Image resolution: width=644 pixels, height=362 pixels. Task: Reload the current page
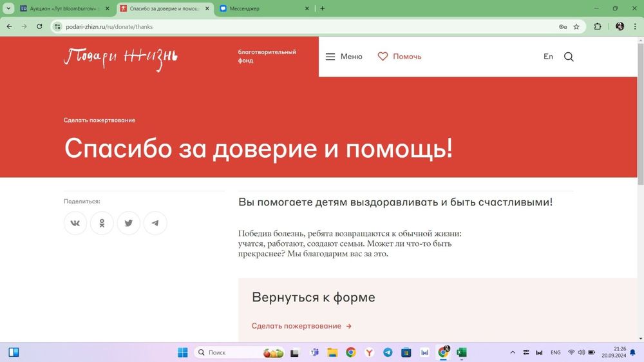click(39, 26)
